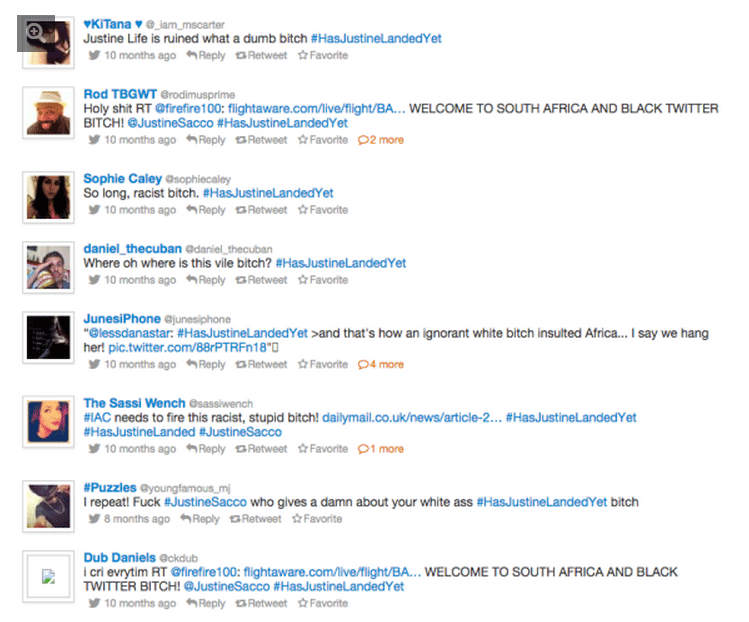Click #JustineSacco hashtag in #Puzzles tweet
The width and height of the screenshot is (749, 622).
point(205,502)
